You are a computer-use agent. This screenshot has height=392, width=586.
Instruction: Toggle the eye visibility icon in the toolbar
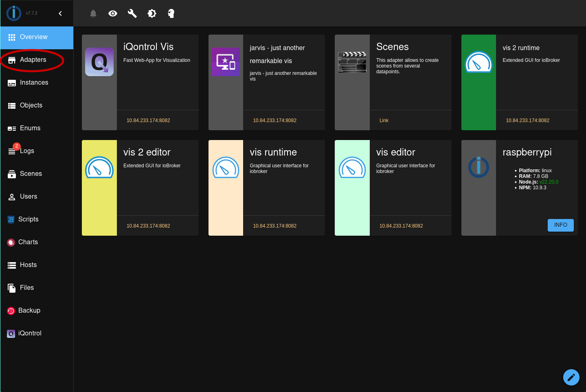pyautogui.click(x=112, y=13)
